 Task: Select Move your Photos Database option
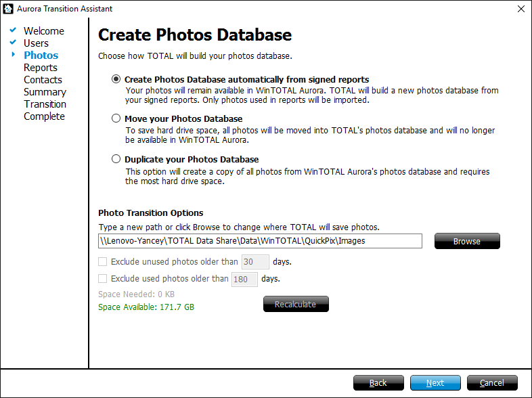pos(116,119)
